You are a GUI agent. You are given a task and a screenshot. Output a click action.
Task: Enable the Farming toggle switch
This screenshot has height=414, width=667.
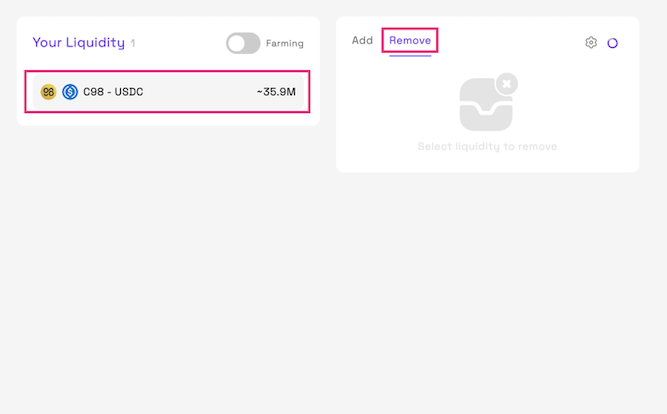pos(243,43)
